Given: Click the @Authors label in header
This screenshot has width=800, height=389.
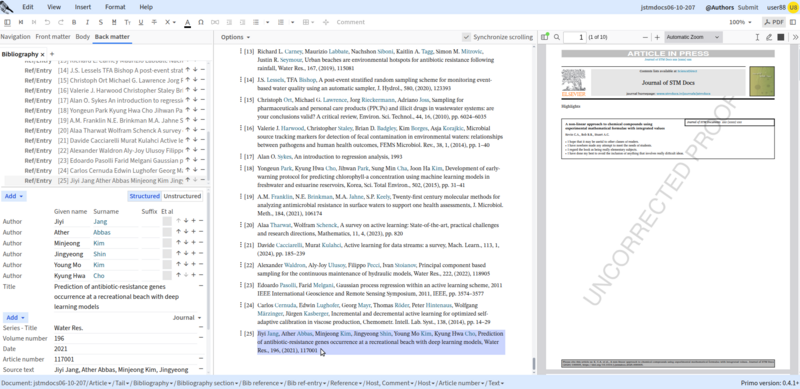Looking at the screenshot, I should tap(719, 7).
